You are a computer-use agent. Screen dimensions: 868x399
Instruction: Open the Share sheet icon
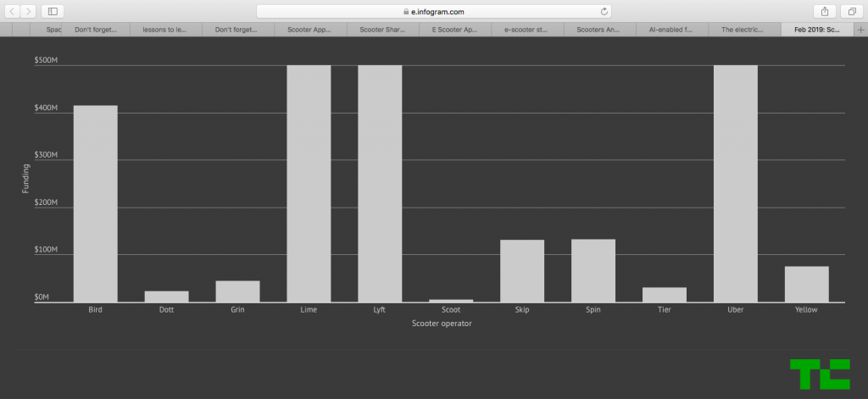pos(823,11)
